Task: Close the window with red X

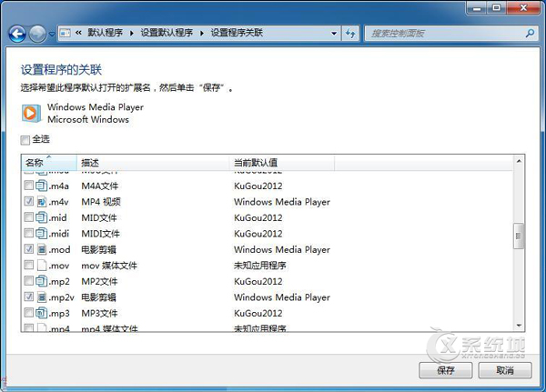Action: point(523,7)
